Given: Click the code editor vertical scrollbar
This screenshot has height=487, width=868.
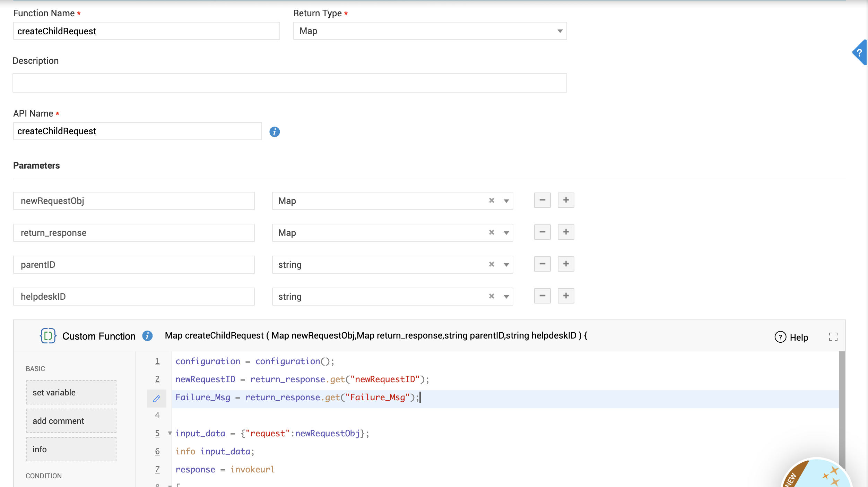Looking at the screenshot, I should (x=842, y=409).
